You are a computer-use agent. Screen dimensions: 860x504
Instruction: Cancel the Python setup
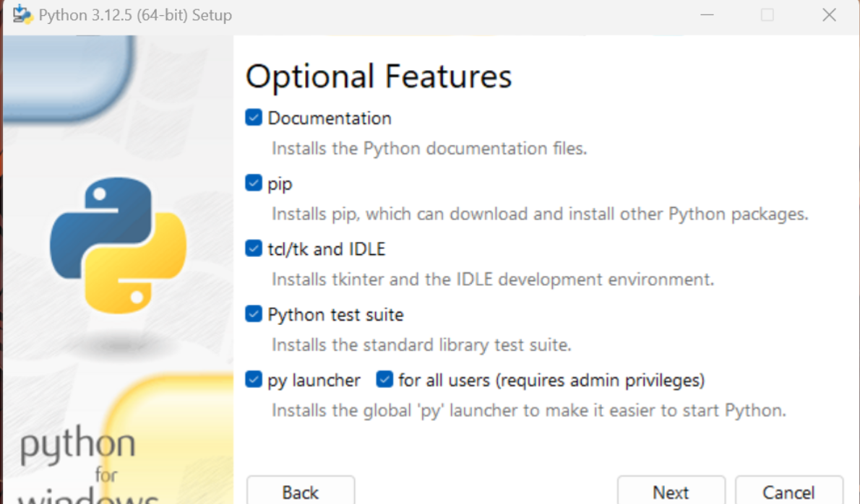click(x=788, y=492)
